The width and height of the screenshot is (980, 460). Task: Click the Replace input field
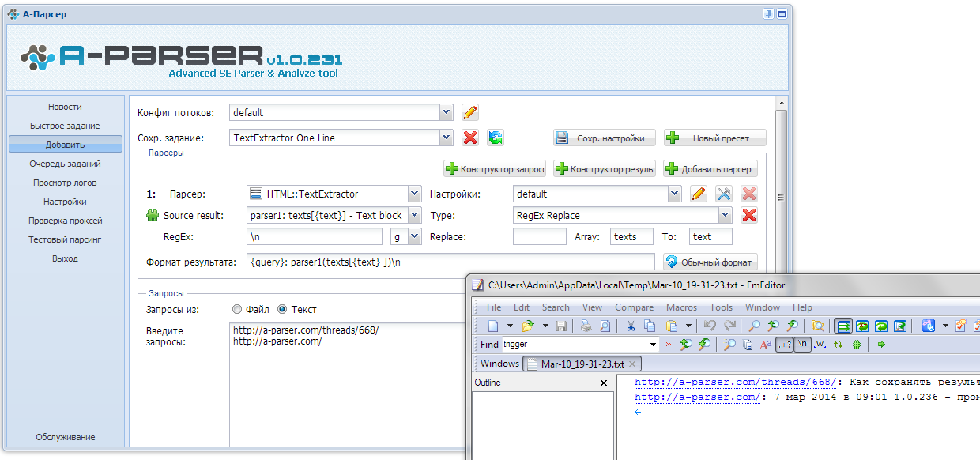point(540,236)
